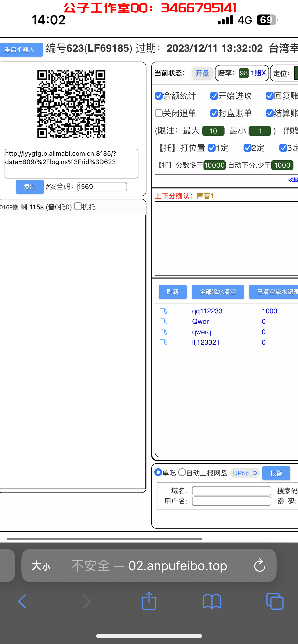Open Safari tabs overview icon

tap(275, 601)
